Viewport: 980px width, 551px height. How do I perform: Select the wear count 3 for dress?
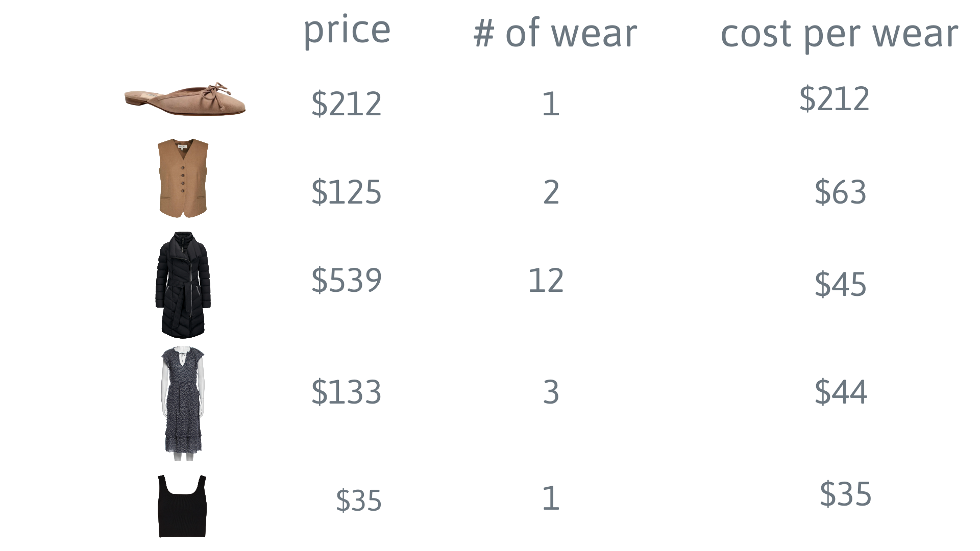(551, 392)
